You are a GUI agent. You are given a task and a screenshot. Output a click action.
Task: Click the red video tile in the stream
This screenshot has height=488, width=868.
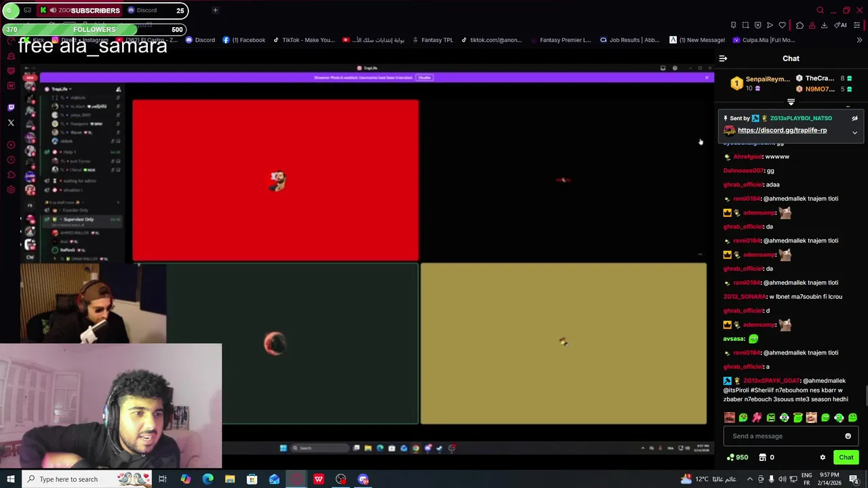275,180
